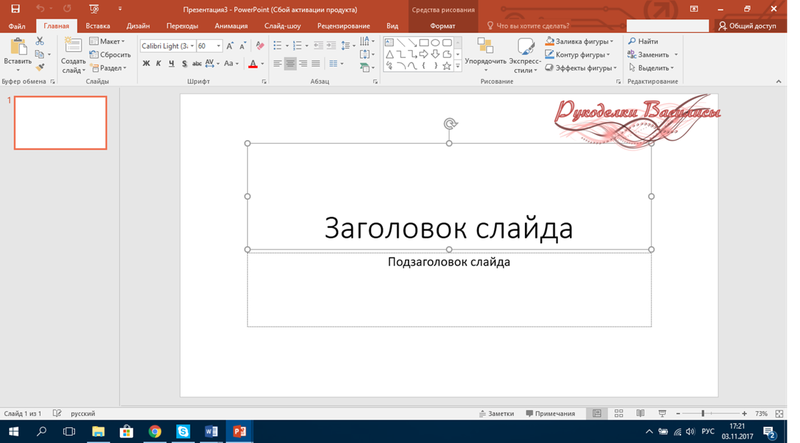The height and width of the screenshot is (443, 800).
Task: Click the Cut scissors icon
Action: click(x=40, y=41)
